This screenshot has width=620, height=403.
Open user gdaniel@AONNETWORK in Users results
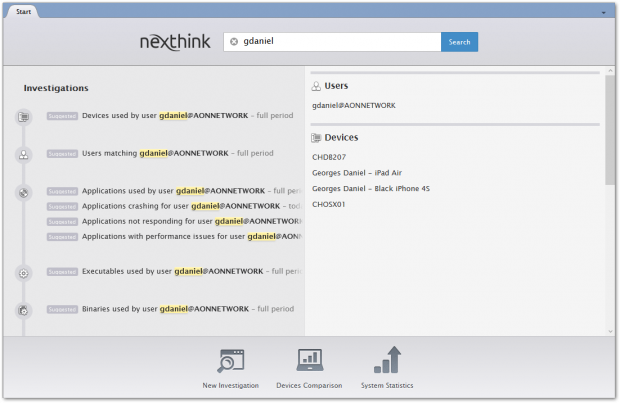354,105
